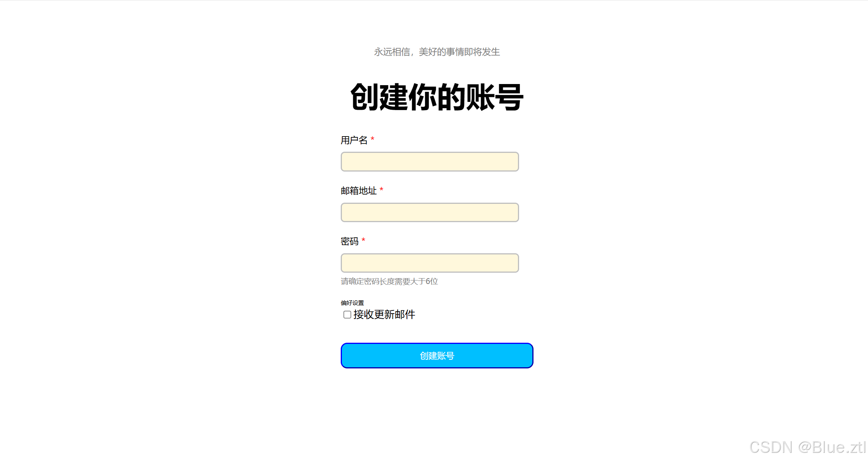Focus the 邮箱地址 input field
This screenshot has width=868, height=461.
(x=430, y=212)
